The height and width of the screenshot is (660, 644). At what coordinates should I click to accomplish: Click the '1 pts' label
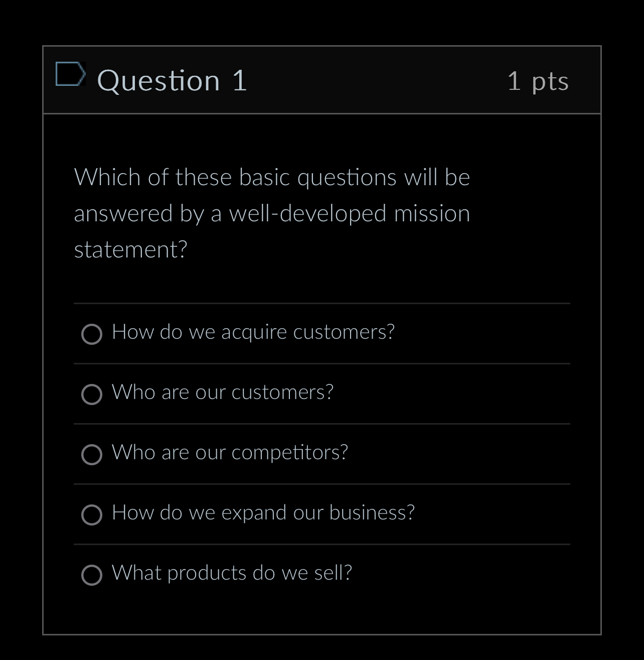click(x=538, y=81)
